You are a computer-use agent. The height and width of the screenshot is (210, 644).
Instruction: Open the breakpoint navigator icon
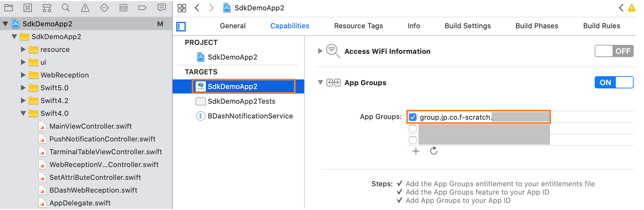pos(142,8)
